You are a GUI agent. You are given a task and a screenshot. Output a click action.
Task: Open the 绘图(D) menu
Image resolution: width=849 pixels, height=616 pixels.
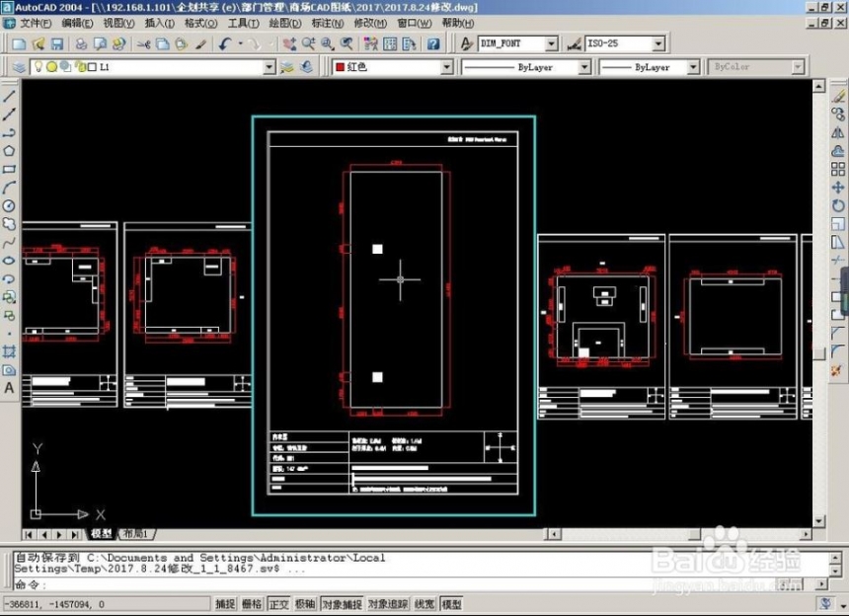tap(285, 24)
